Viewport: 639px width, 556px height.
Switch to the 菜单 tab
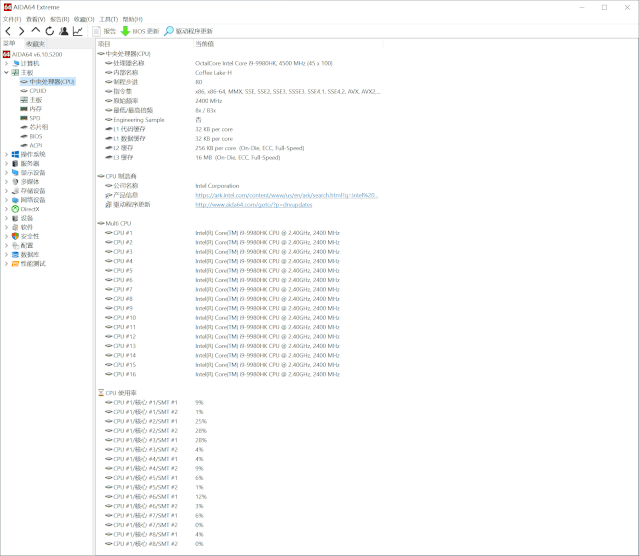pyautogui.click(x=9, y=44)
